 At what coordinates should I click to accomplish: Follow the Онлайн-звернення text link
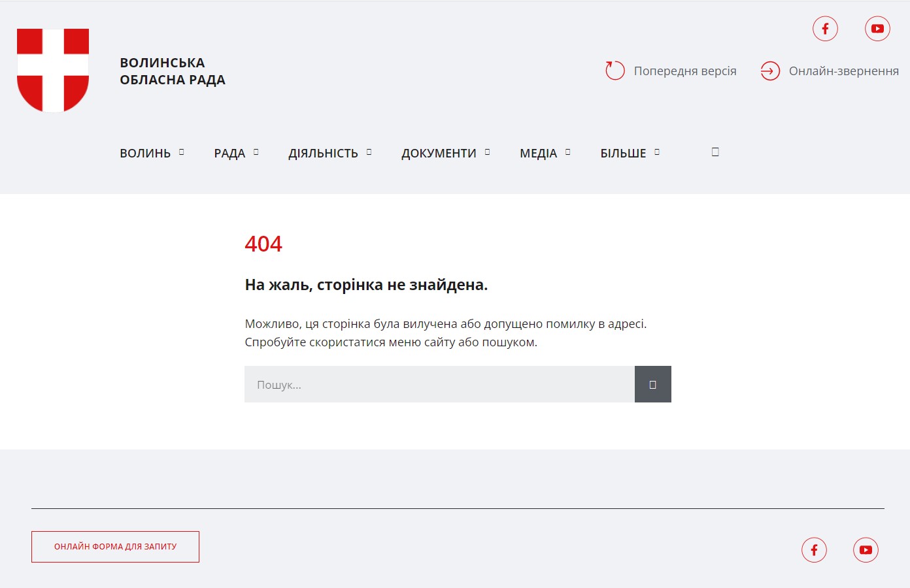843,71
